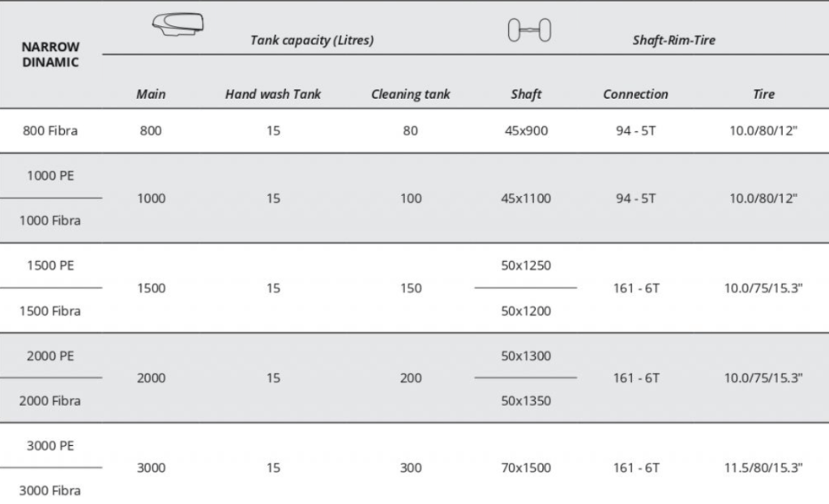Select the "Hand wash Tank" column header

pyautogui.click(x=273, y=94)
